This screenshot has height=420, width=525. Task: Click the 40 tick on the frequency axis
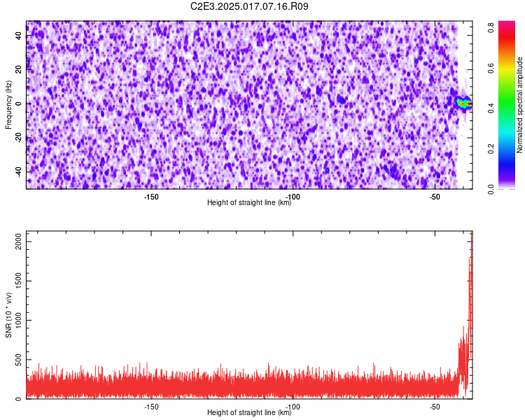click(x=19, y=36)
